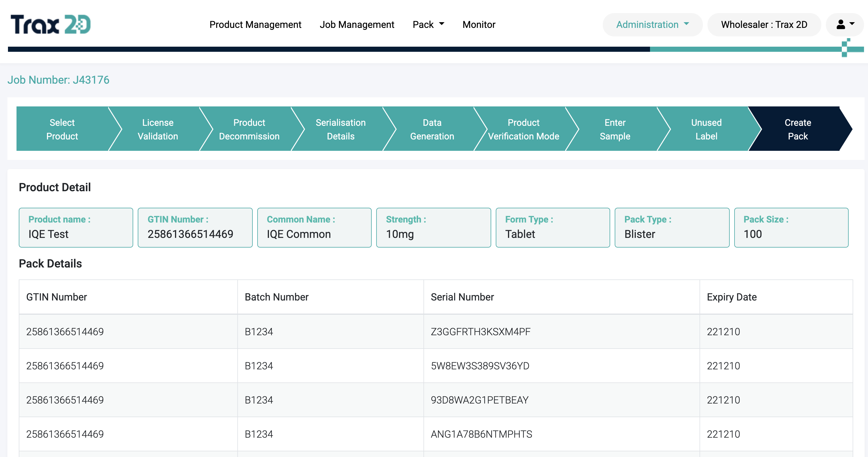This screenshot has width=868, height=457.
Task: Open Serialisation Details step
Action: click(341, 129)
